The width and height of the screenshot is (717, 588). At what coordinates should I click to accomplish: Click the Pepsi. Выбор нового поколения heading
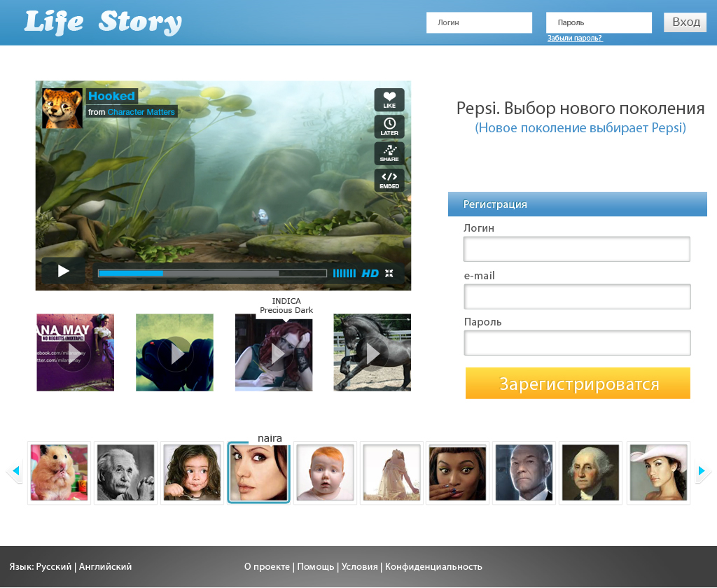click(580, 108)
